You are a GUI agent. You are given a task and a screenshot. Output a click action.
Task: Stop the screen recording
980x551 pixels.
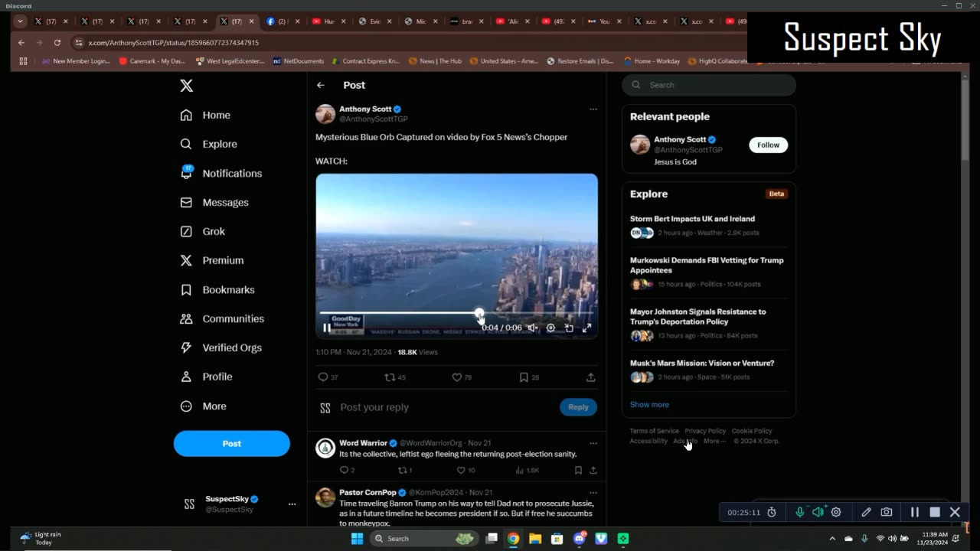[935, 512]
